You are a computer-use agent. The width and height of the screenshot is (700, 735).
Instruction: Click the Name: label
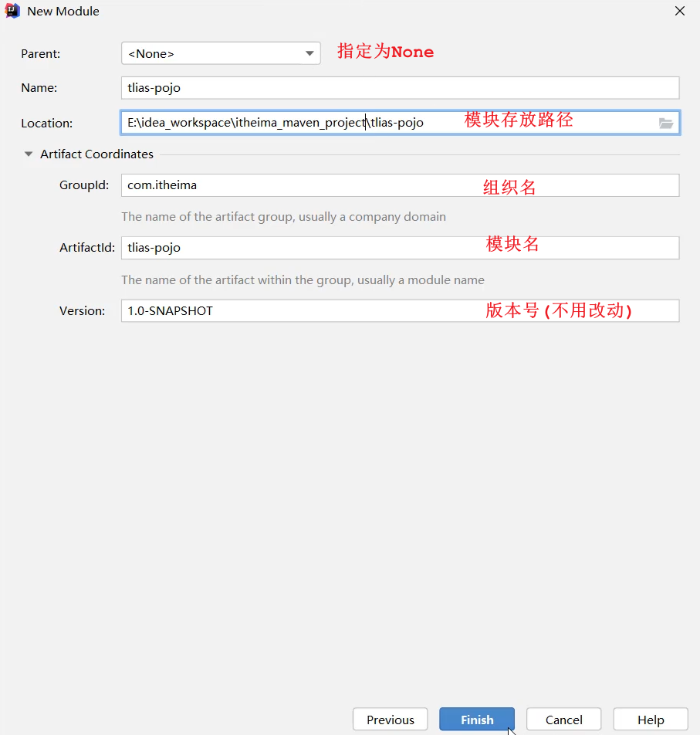[39, 88]
